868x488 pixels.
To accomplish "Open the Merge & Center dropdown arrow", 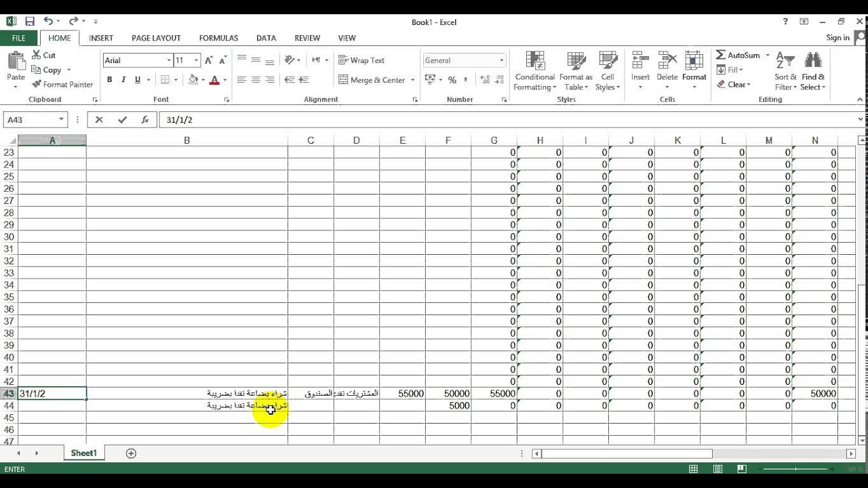I will [412, 80].
